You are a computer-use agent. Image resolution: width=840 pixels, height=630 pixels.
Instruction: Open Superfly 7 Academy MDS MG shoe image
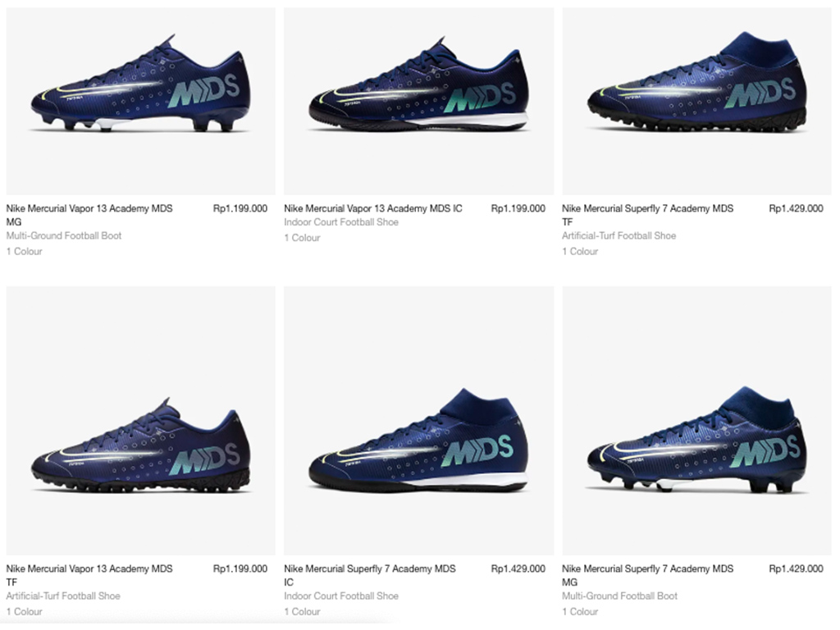point(697,421)
